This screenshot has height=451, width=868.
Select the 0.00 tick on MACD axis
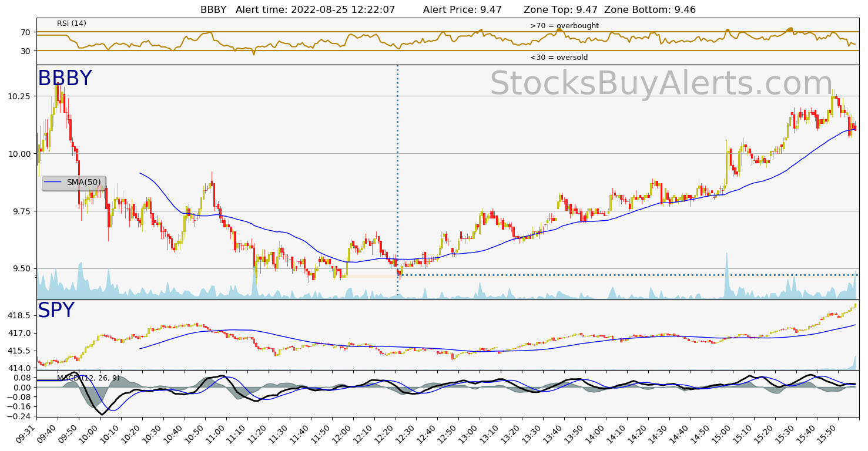pyautogui.click(x=22, y=387)
